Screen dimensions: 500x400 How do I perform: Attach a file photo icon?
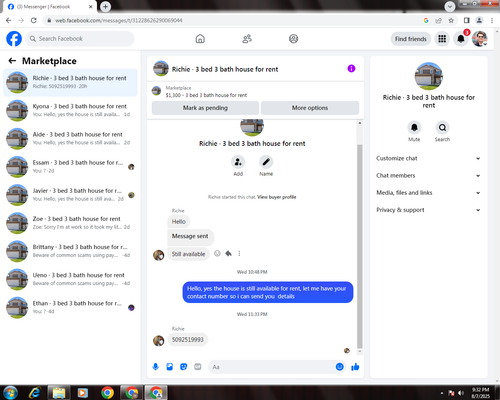[x=170, y=367]
